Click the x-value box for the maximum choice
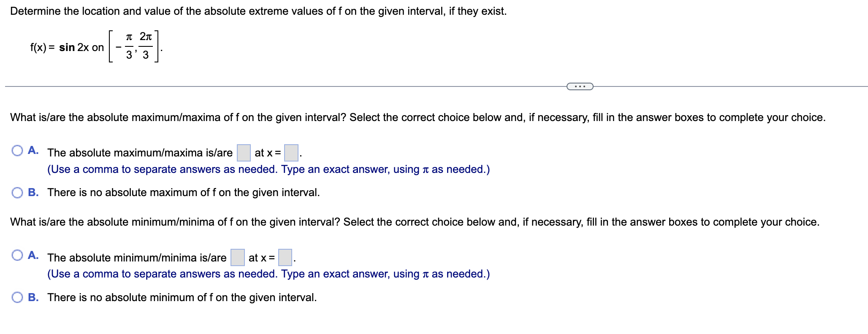The image size is (868, 334). (x=291, y=152)
